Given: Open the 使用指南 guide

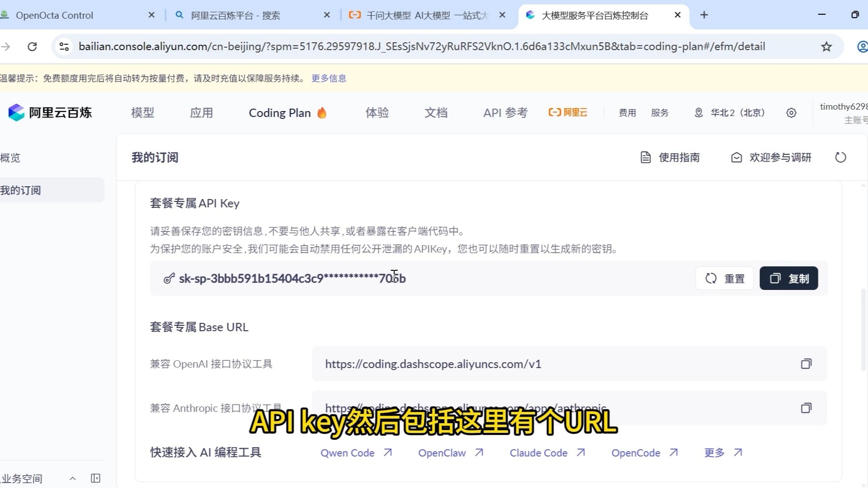Looking at the screenshot, I should [670, 158].
